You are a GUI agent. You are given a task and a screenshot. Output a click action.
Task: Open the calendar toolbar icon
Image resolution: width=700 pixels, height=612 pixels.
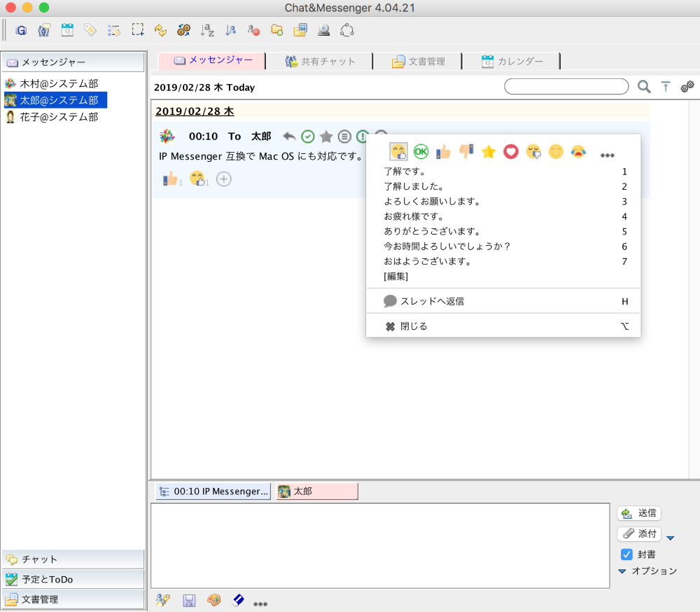click(67, 30)
